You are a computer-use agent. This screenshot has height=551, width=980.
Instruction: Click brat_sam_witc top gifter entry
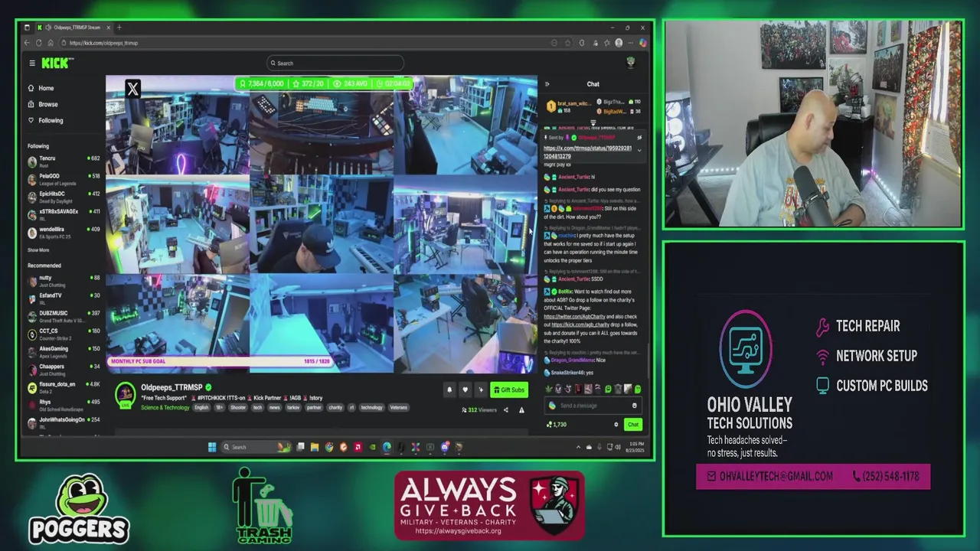569,106
